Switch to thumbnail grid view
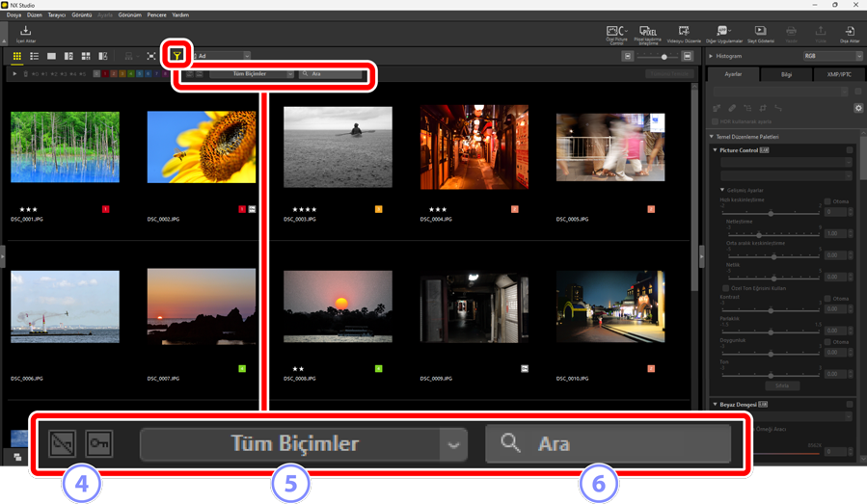This screenshot has height=504, width=867. 17,57
